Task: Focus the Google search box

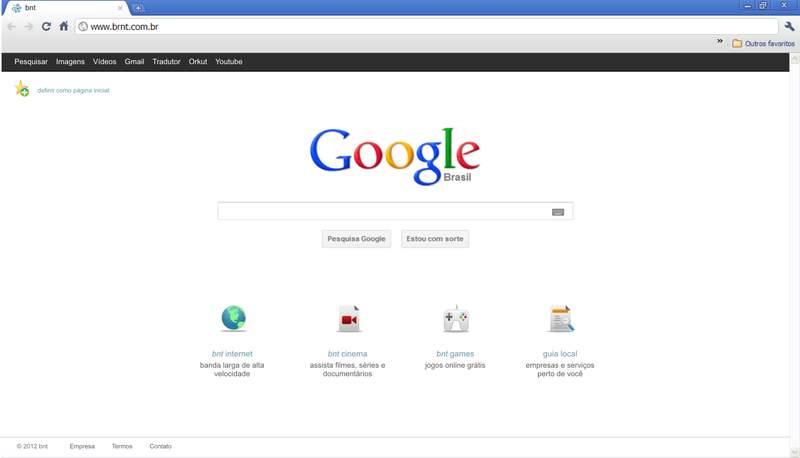Action: 395,211
